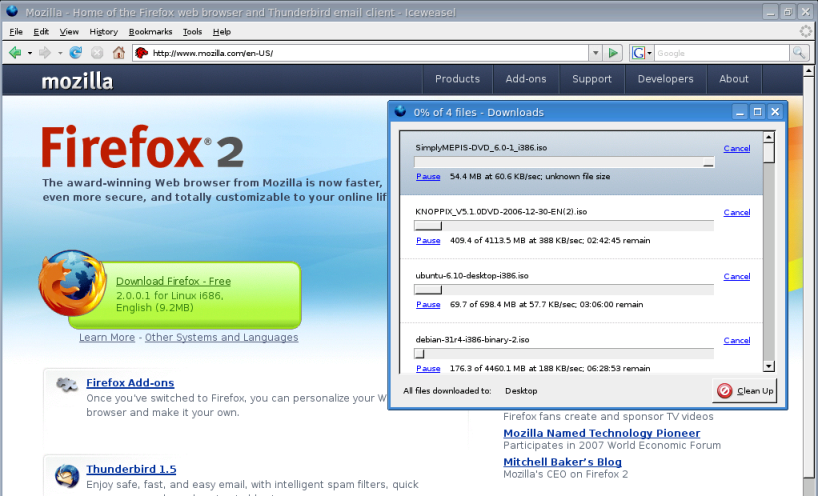Open the Edit menu

click(41, 31)
